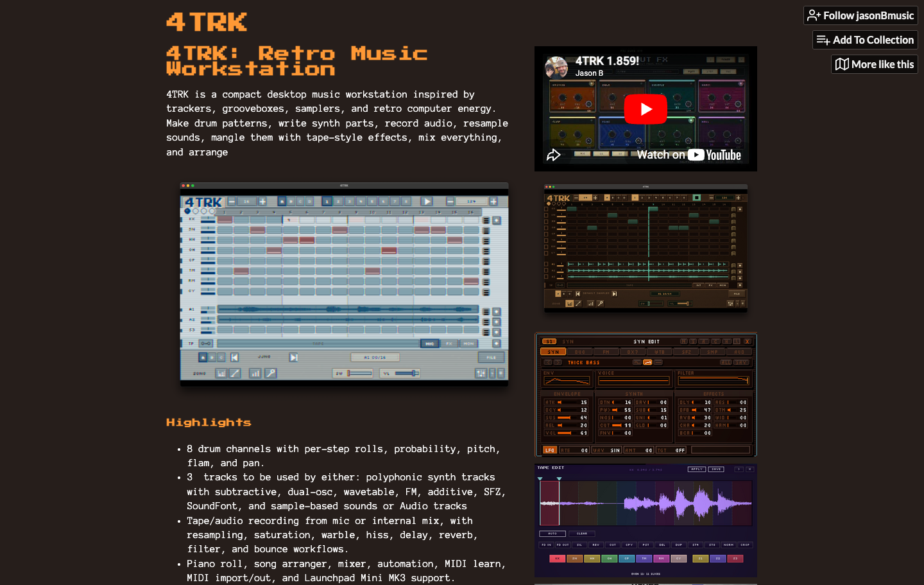Open the dark orange 4TRK sequencer thumbnail
Image resolution: width=924 pixels, height=585 pixels.
646,248
